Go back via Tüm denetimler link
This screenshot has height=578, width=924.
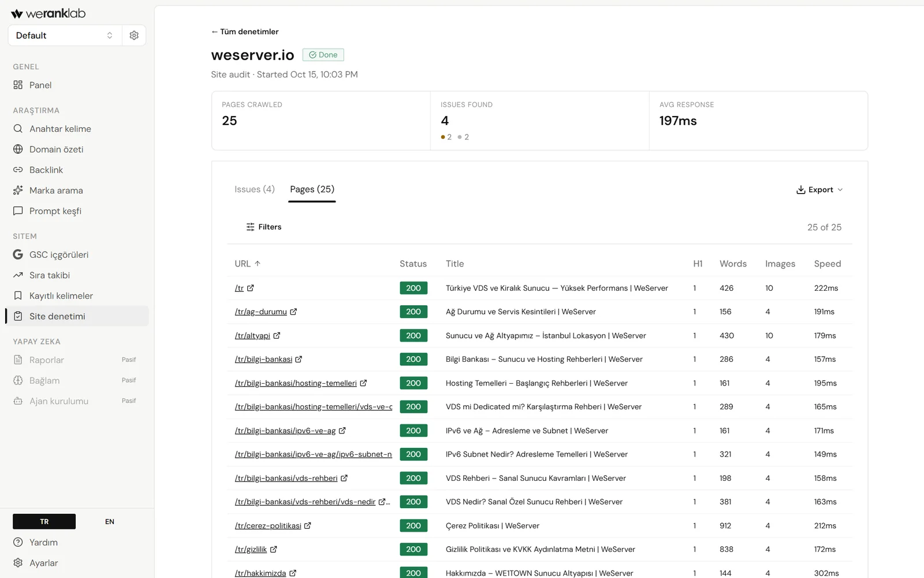pyautogui.click(x=245, y=32)
